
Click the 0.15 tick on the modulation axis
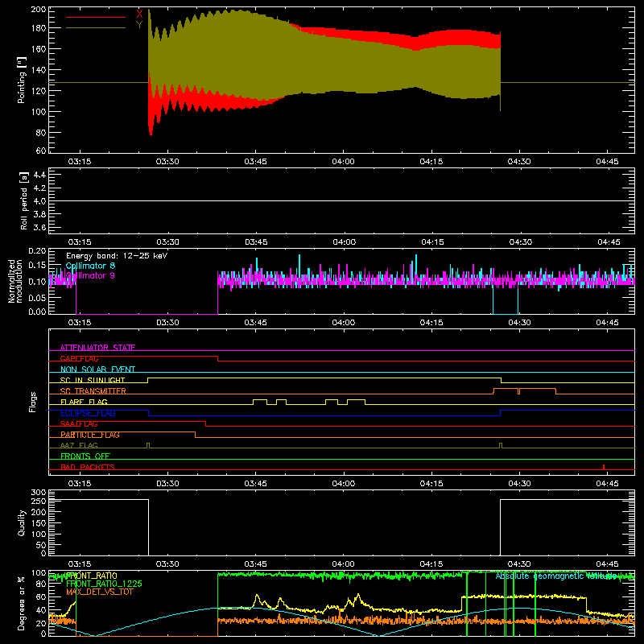[38, 266]
